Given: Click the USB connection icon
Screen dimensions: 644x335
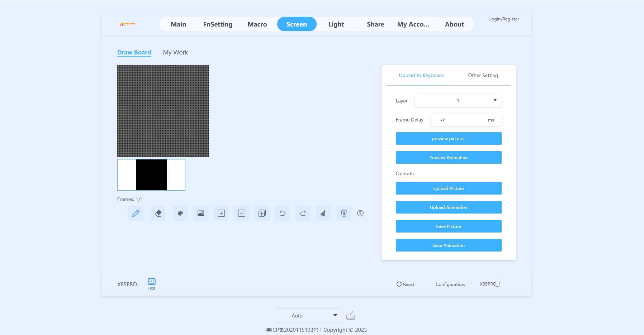Looking at the screenshot, I should tap(152, 284).
